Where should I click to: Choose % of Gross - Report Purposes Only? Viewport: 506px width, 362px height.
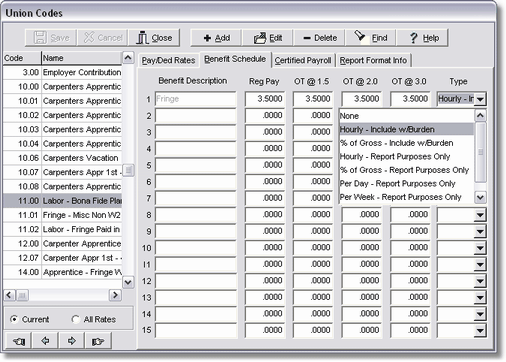point(406,170)
